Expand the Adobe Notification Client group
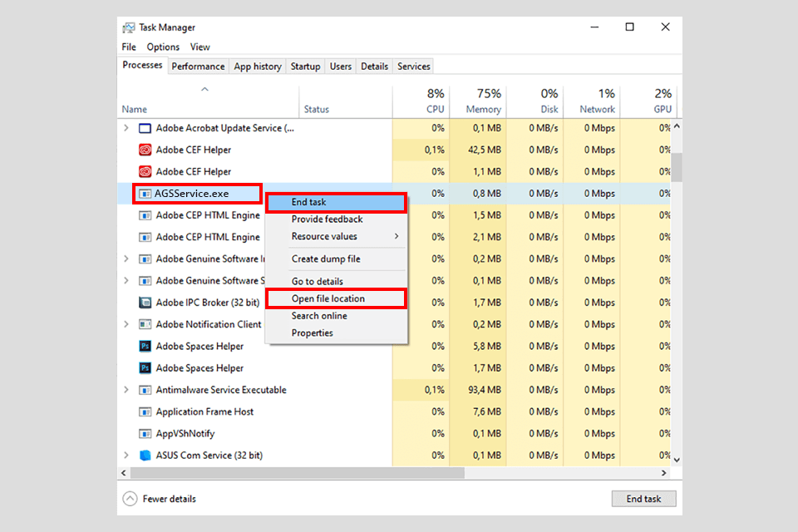 point(126,324)
